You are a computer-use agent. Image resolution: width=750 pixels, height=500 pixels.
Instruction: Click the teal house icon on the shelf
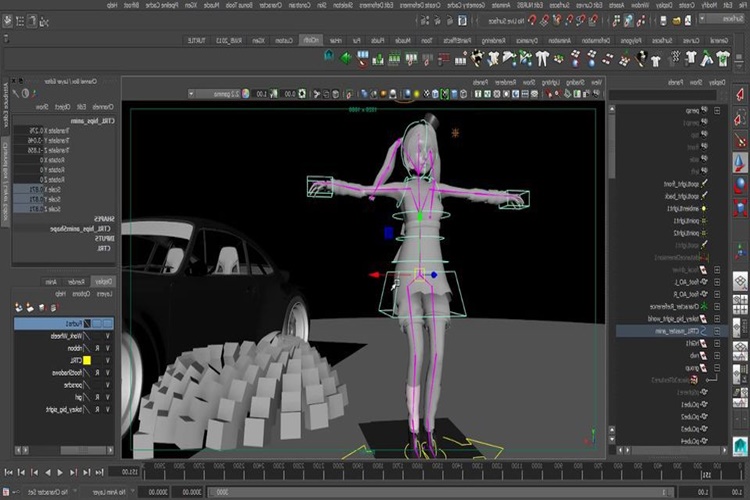pyautogui.click(x=329, y=56)
